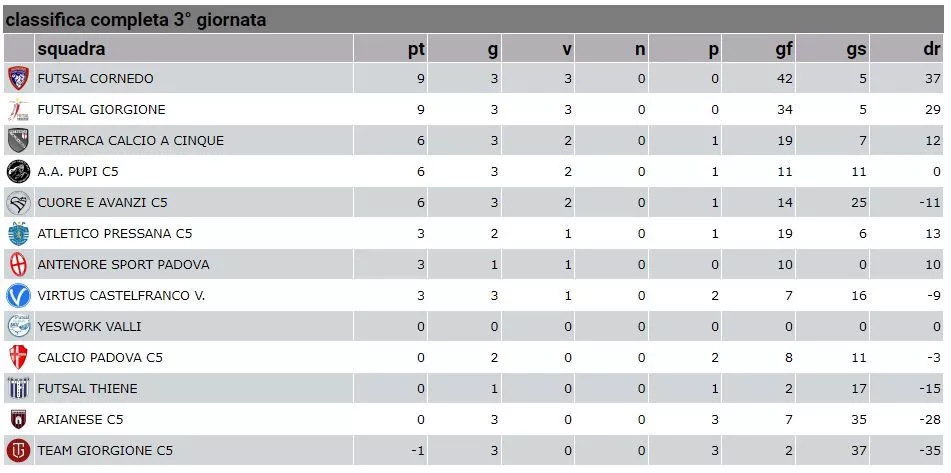
Task: Open the ARIANESE C5 team name
Action: tap(81, 420)
